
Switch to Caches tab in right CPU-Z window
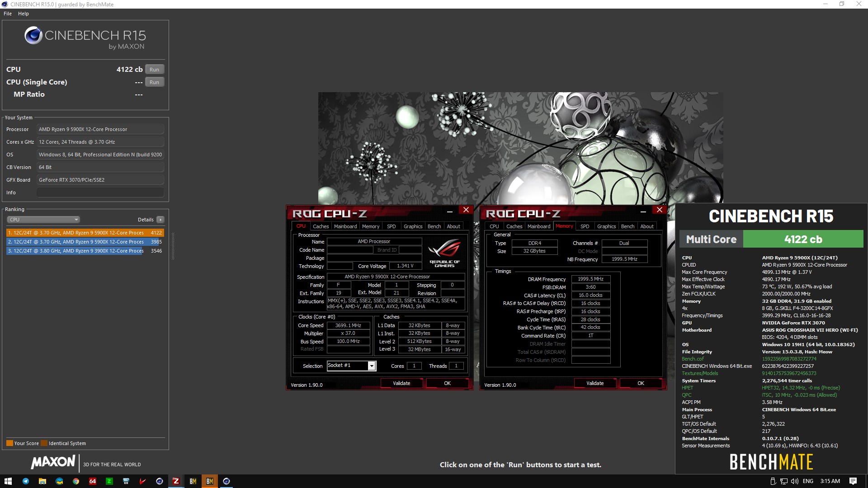click(514, 226)
